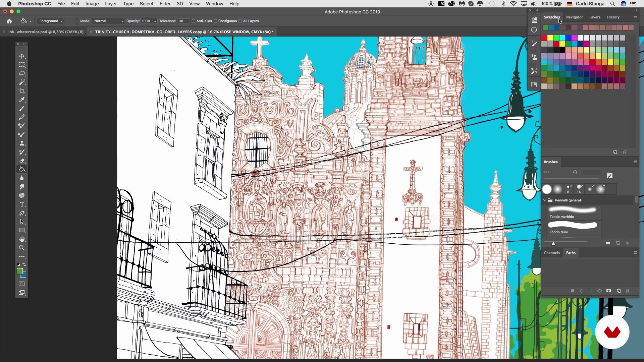
Task: Click Add layer mask icon in Paths panel
Action: (608, 291)
